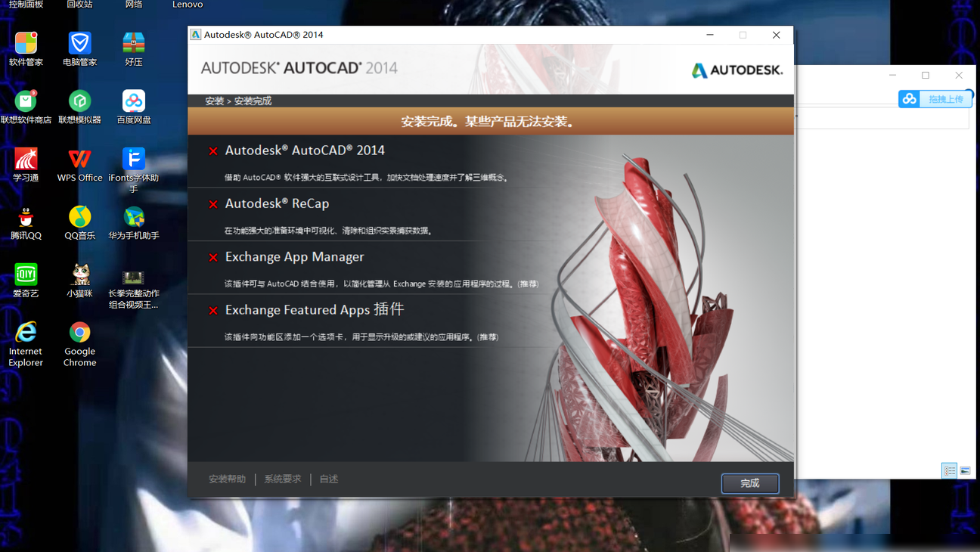980x552 pixels.
Task: Click the Autodesk logo in the installer header
Action: click(x=737, y=70)
